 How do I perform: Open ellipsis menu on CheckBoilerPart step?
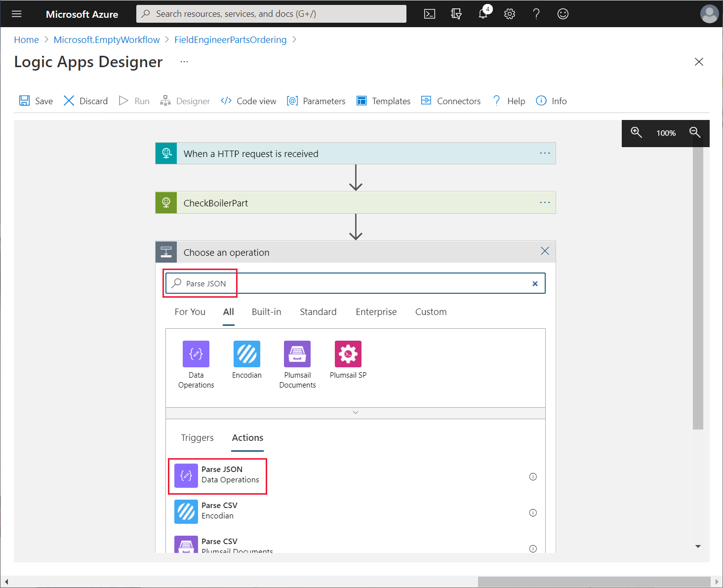545,202
